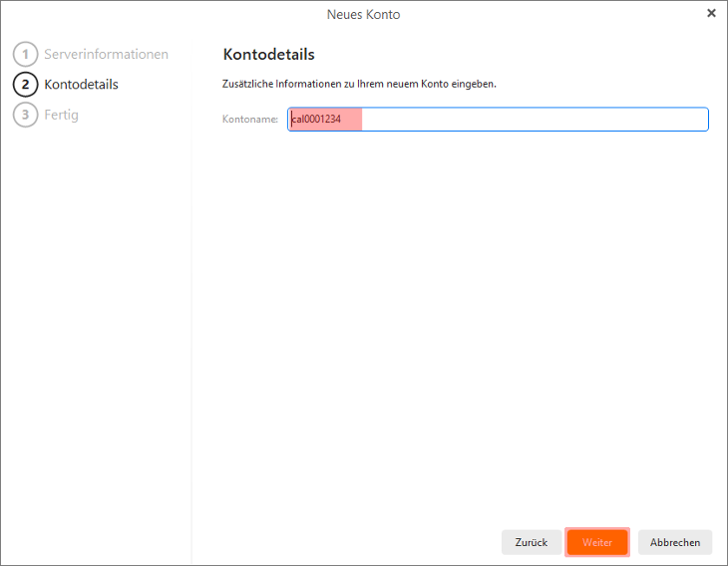This screenshot has width=728, height=566.
Task: Click the Neues Konto window title
Action: (x=364, y=14)
